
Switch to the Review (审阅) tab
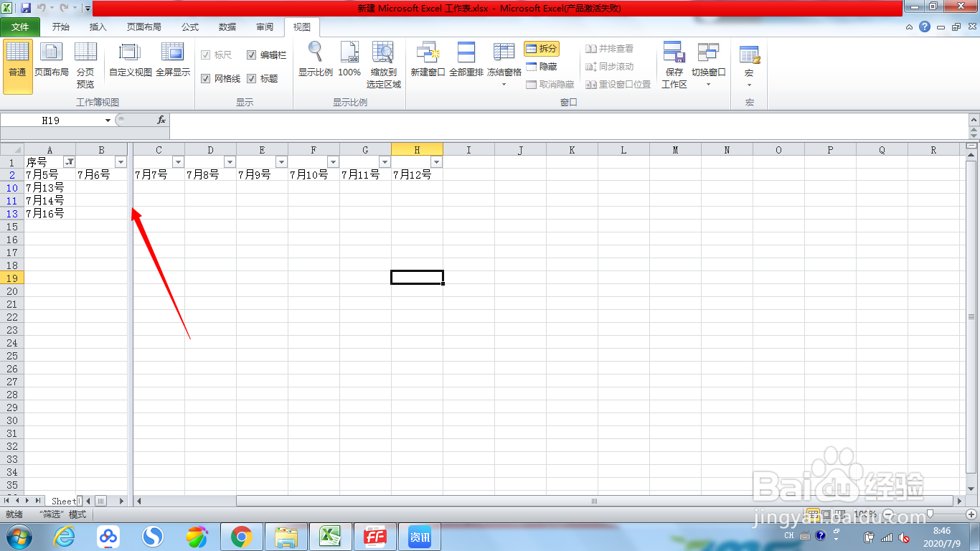[x=265, y=27]
